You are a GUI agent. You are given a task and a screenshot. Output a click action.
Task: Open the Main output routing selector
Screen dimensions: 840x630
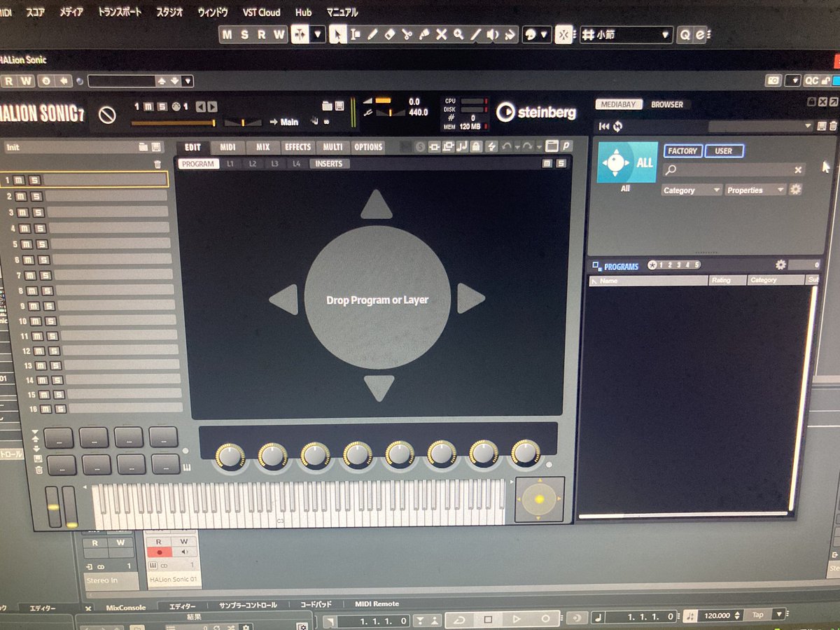point(284,122)
